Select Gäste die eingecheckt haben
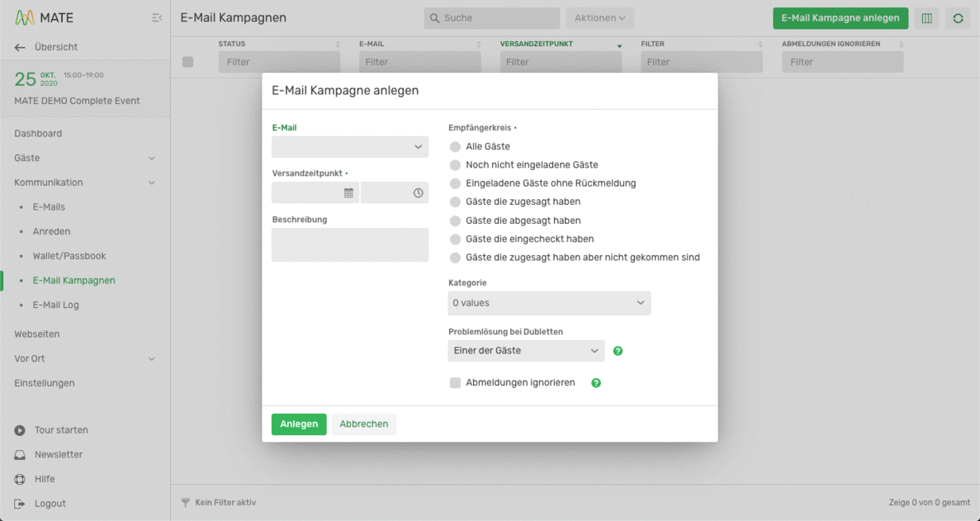The width and height of the screenshot is (980, 521). coord(455,239)
